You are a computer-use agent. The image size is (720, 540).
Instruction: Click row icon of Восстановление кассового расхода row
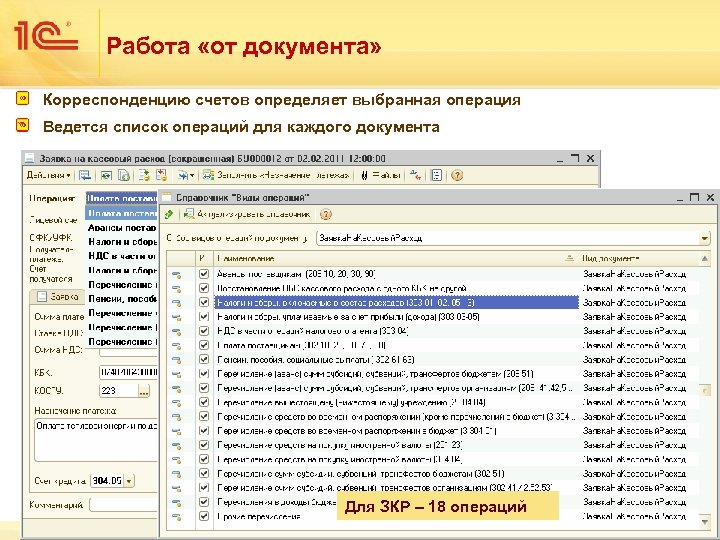click(177, 289)
